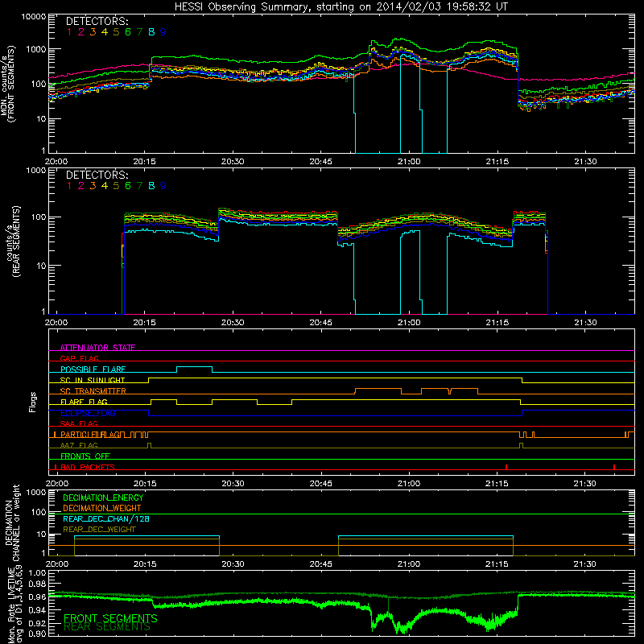This screenshot has height=644, width=644.
Task: Click the REAR_DEC_WEIGHT legend label
Action: tap(99, 530)
